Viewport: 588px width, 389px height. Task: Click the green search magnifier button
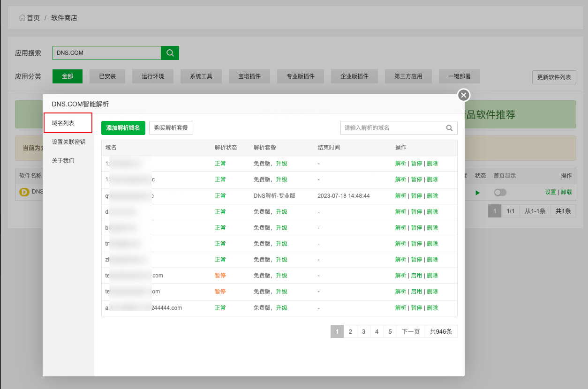170,53
